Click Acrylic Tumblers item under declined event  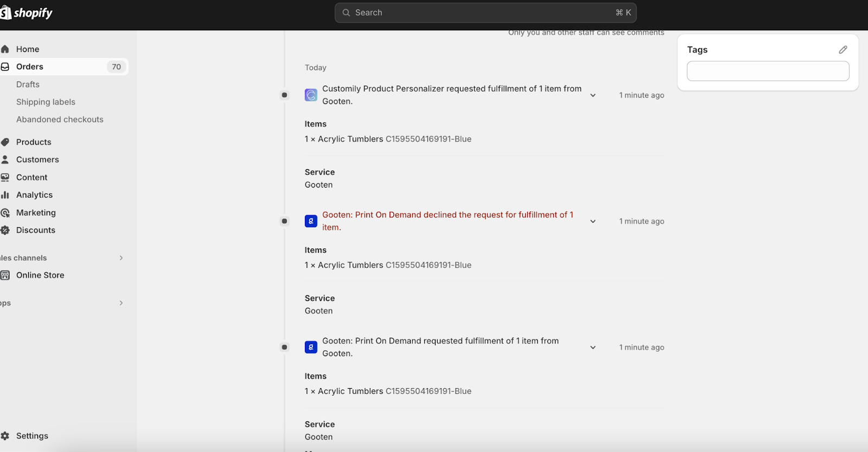click(388, 265)
